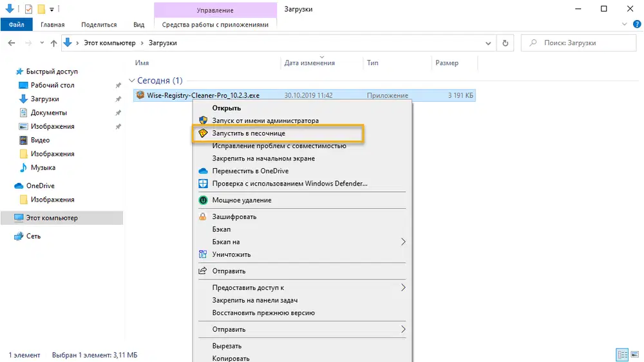Switch to large thumbnails view icon
Viewport: 644px width, 362px height.
(634, 355)
